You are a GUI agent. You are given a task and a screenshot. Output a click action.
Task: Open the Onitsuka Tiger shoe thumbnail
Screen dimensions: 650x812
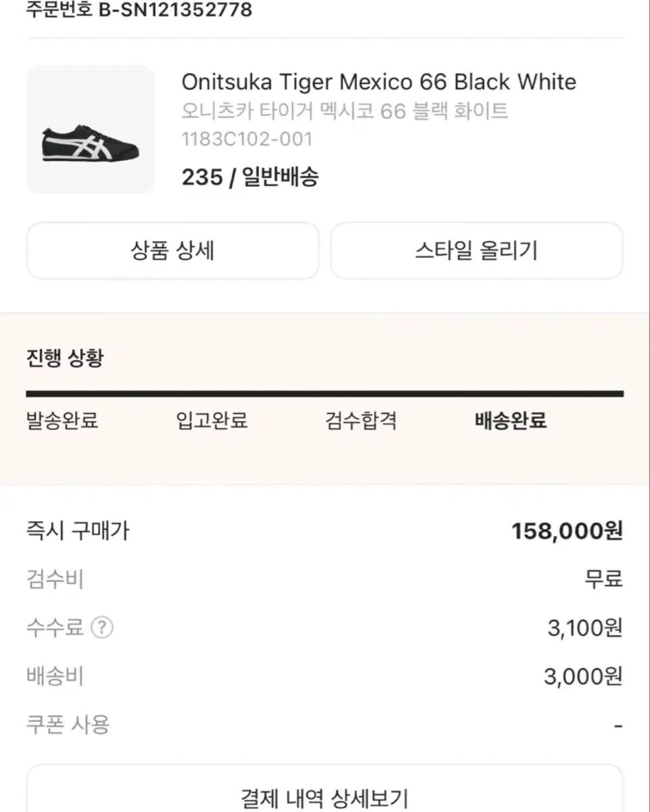(x=91, y=129)
